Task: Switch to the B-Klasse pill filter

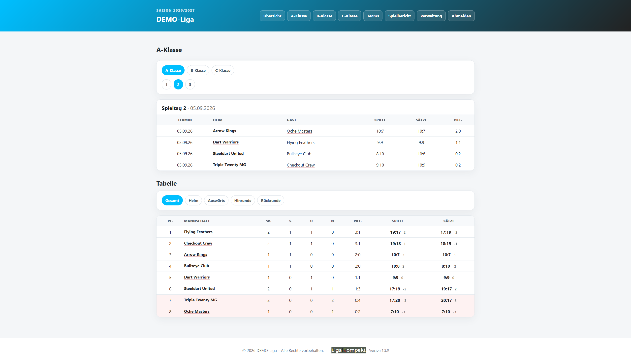Action: pyautogui.click(x=198, y=71)
